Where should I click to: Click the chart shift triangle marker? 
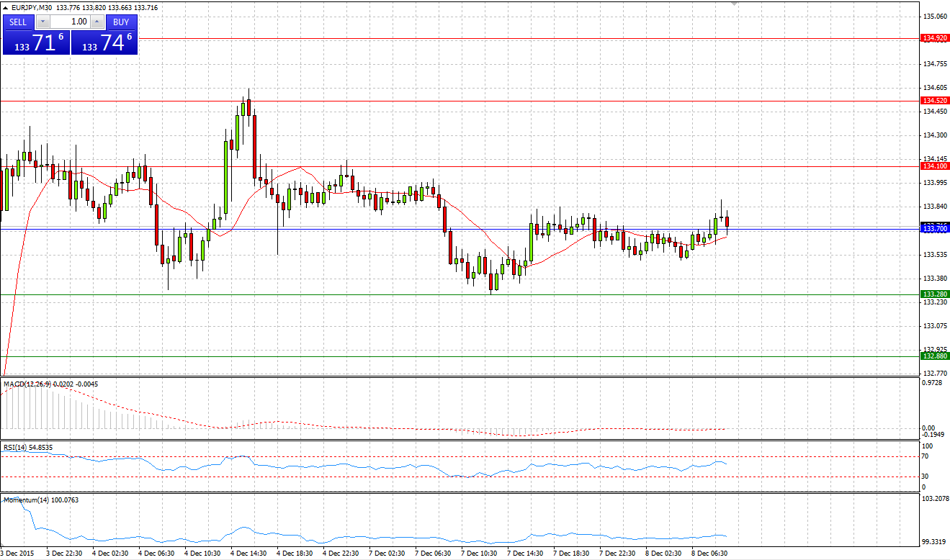(734, 4)
